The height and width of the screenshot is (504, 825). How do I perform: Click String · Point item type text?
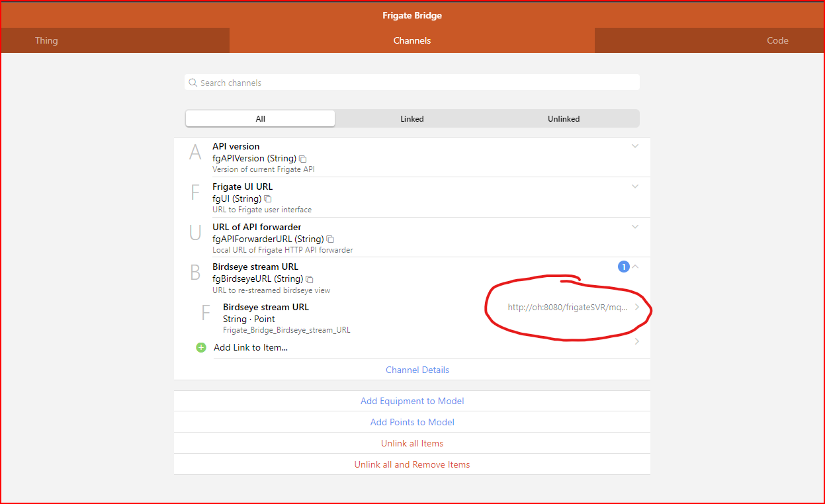(x=249, y=319)
